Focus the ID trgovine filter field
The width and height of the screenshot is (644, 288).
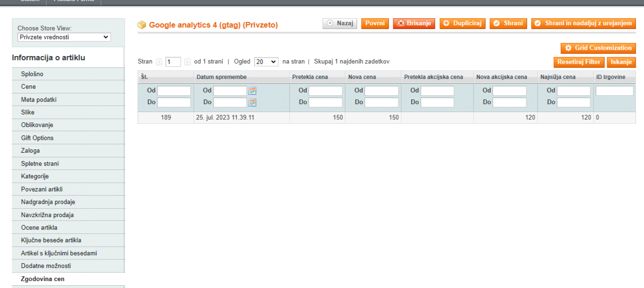point(614,91)
